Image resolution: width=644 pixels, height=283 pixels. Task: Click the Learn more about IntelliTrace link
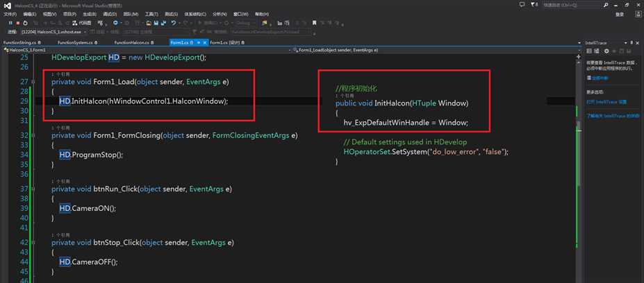(x=614, y=116)
